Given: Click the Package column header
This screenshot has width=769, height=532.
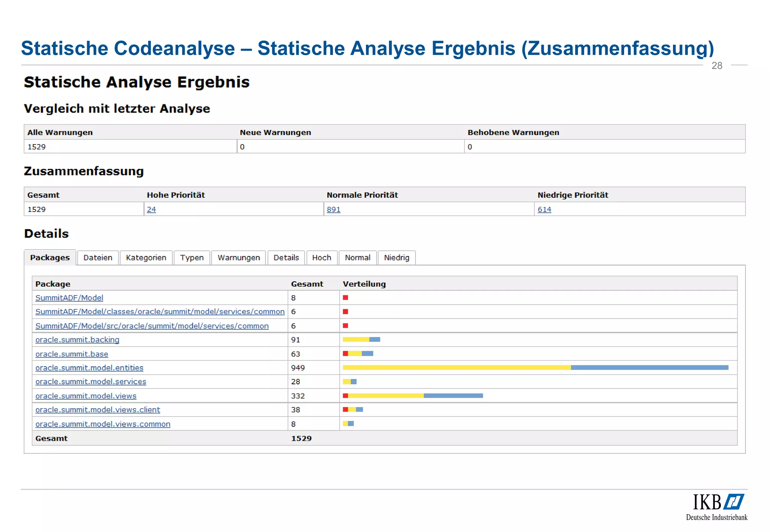Looking at the screenshot, I should click(53, 284).
